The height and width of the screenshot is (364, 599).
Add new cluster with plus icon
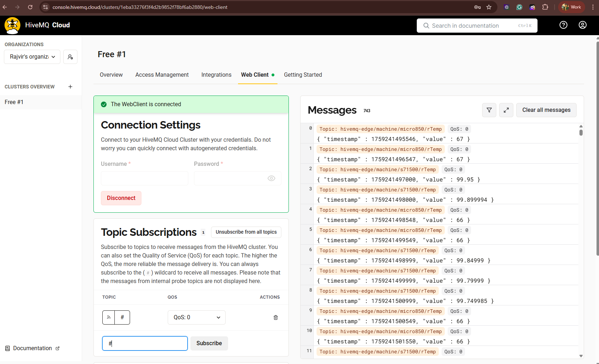point(70,87)
